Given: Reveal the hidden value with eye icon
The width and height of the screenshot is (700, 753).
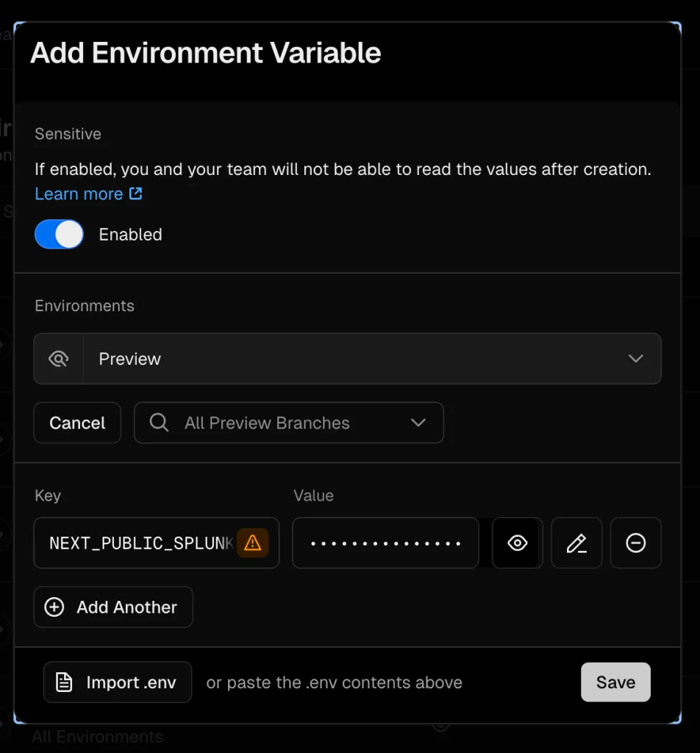Looking at the screenshot, I should pos(517,543).
